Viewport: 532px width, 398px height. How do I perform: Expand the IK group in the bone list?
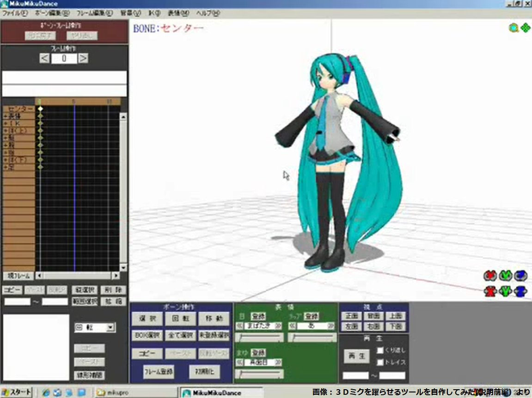pyautogui.click(x=6, y=122)
